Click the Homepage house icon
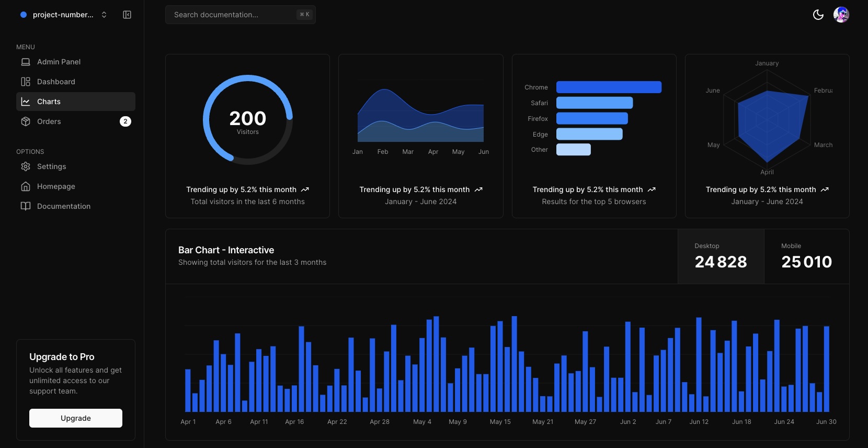Viewport: 868px width, 448px height. pos(26,186)
